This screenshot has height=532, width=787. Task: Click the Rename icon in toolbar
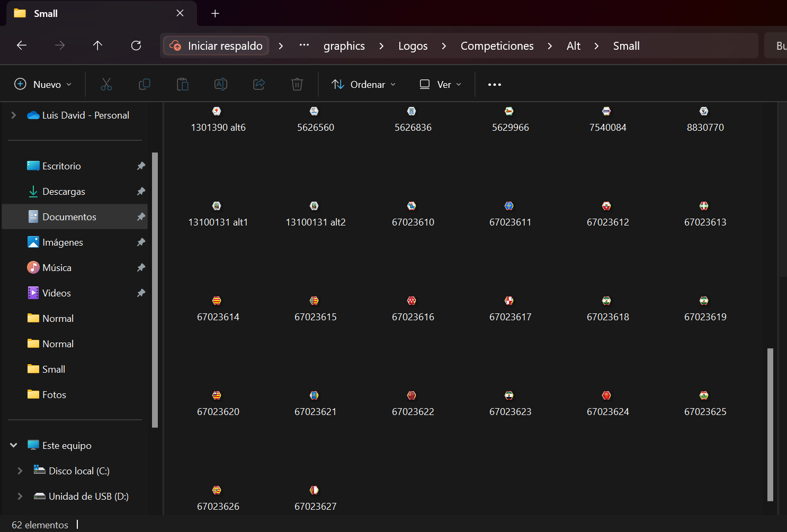point(221,84)
